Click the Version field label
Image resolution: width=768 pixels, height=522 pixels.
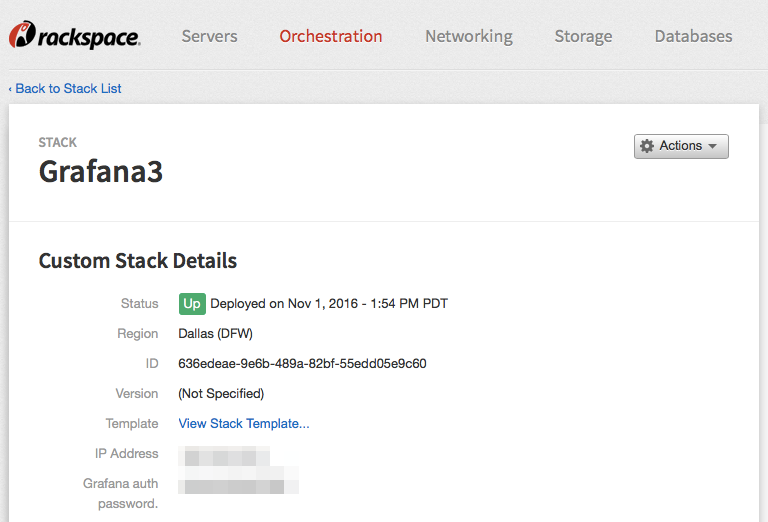tap(137, 394)
